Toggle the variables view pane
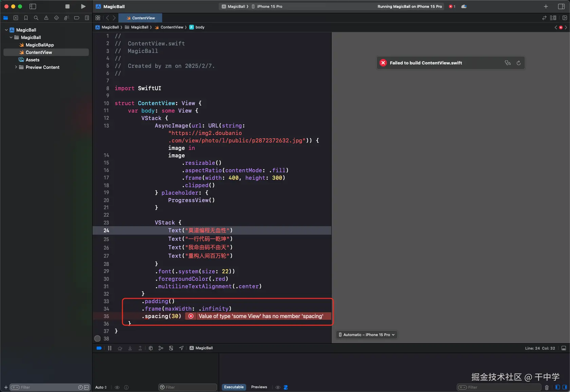Viewport: 570px width, 392px height. click(557, 387)
